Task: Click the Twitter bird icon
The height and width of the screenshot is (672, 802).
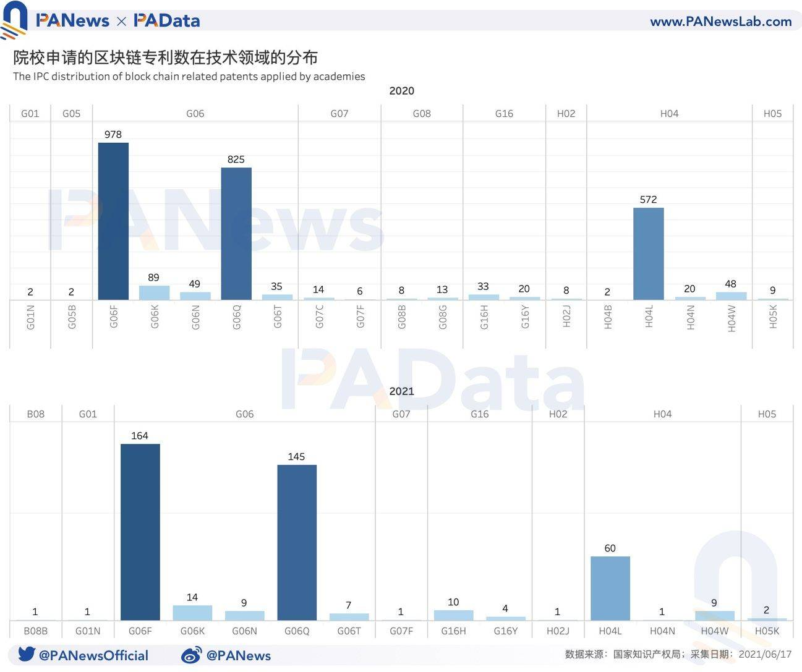Action: (x=26, y=654)
